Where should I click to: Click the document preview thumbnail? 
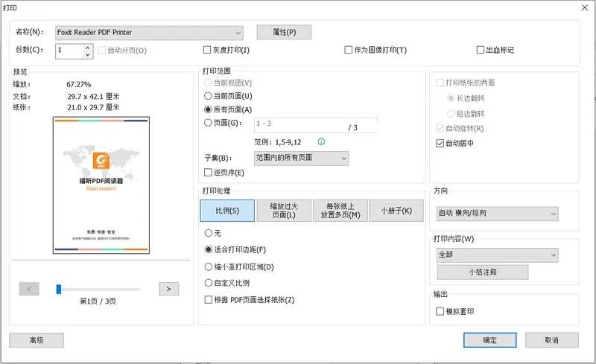101,185
